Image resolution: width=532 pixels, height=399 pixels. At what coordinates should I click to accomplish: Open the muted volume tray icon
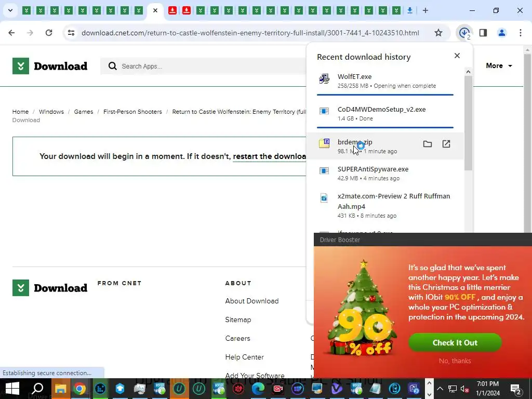point(465,389)
